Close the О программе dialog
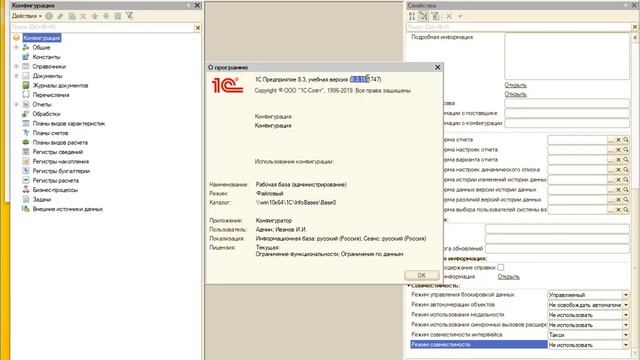Viewport: 640px width, 360px height. (x=438, y=67)
